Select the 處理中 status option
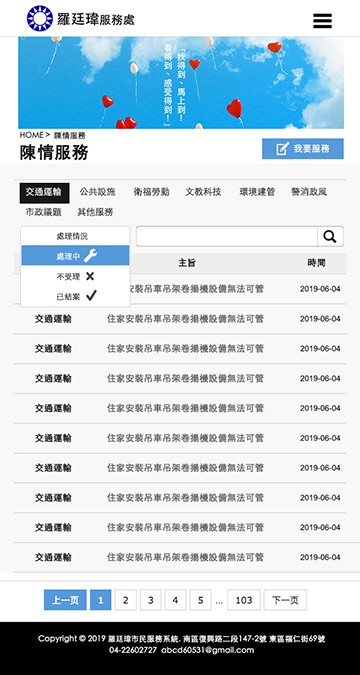The image size is (360, 675). pos(75,256)
